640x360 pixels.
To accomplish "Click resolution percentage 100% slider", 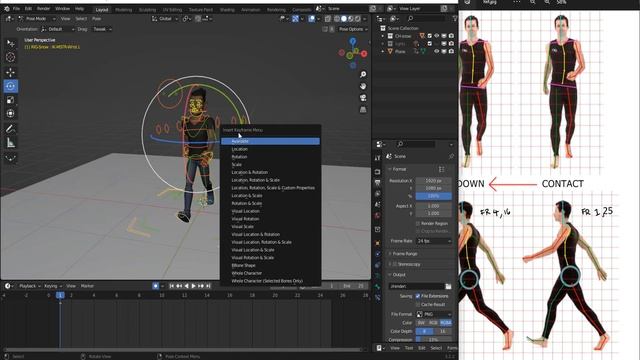I will 433,196.
